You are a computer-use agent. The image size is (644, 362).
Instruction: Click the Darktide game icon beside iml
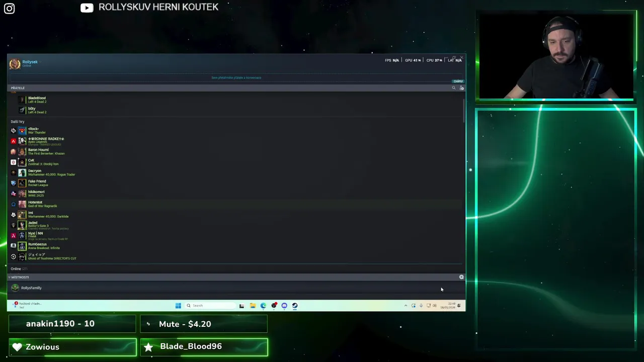(x=14, y=215)
